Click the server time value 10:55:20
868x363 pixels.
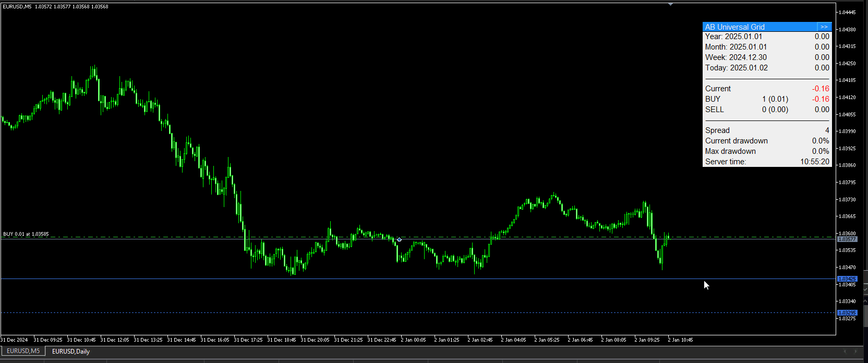[x=815, y=162]
